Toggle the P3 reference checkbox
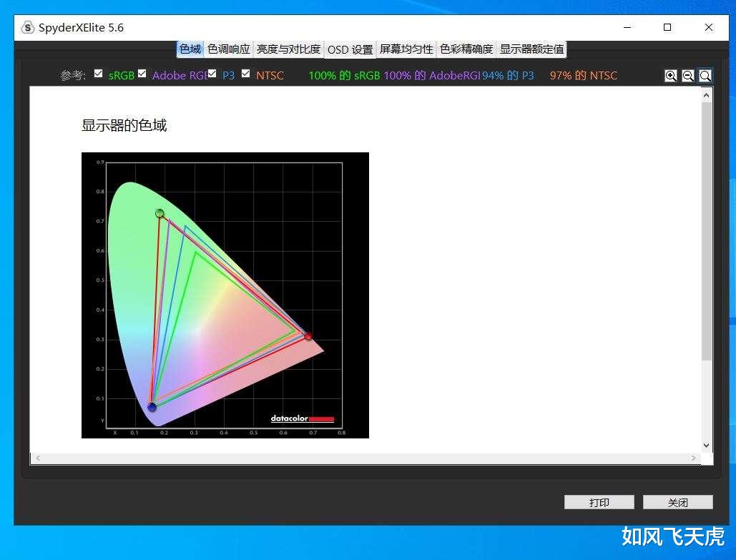Image resolution: width=736 pixels, height=560 pixels. (x=212, y=72)
